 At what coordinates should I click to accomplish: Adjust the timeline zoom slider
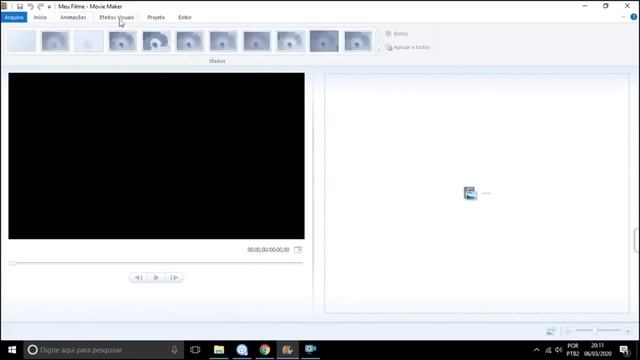(595, 330)
